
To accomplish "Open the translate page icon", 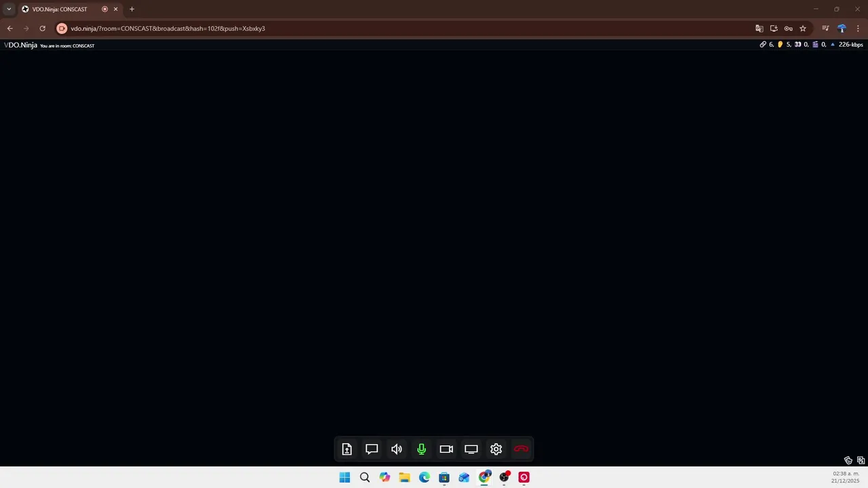I will (x=759, y=28).
